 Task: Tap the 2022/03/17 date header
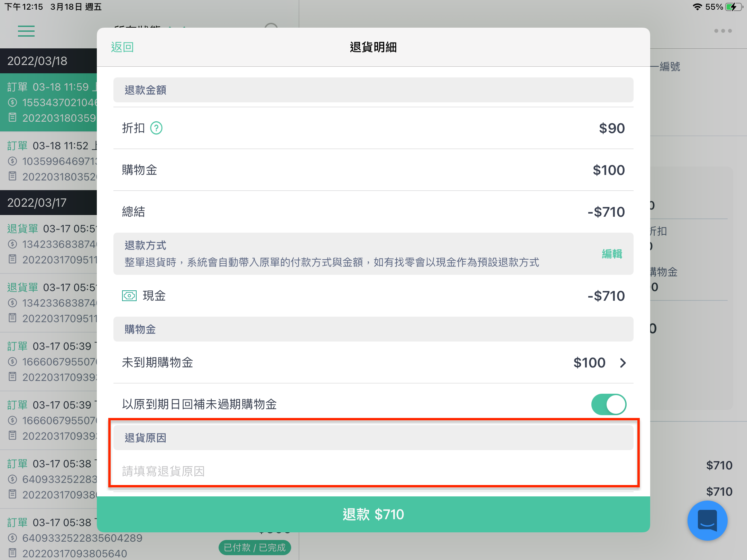pyautogui.click(x=48, y=203)
